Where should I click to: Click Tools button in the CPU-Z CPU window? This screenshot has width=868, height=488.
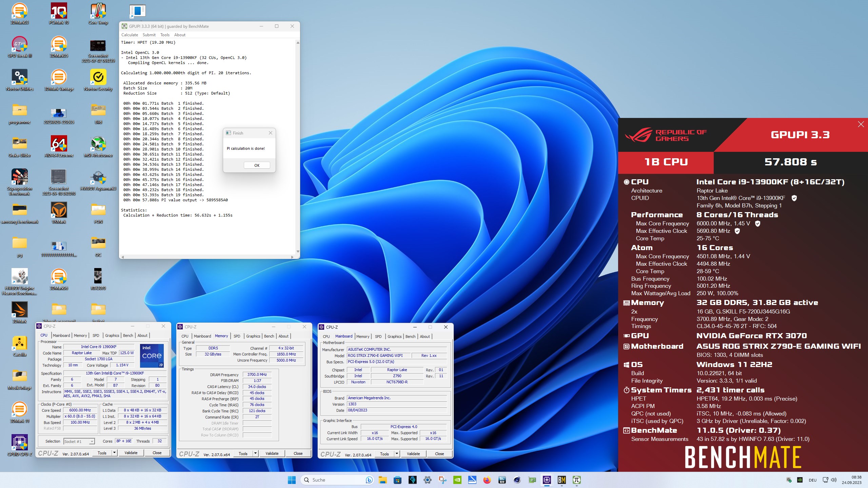point(102,453)
